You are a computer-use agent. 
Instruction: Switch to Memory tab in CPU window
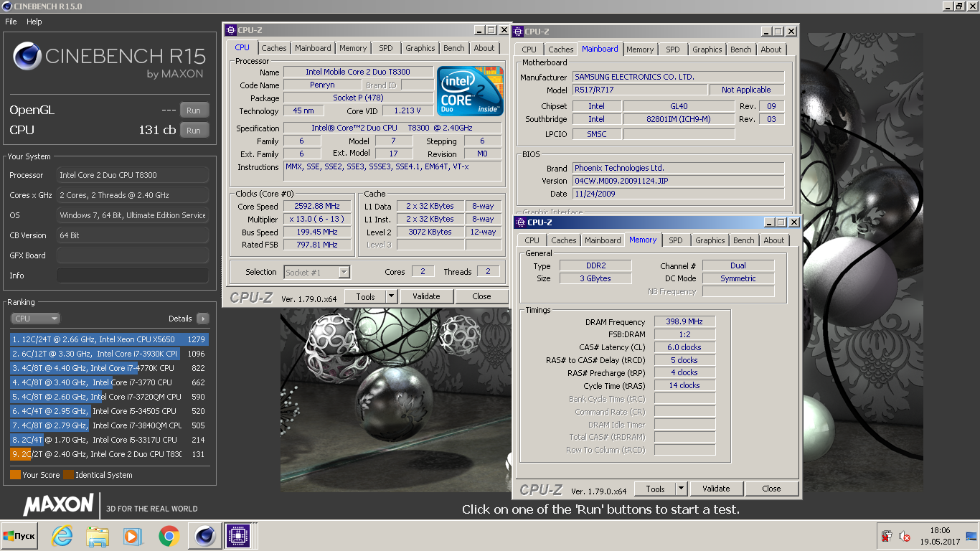click(353, 48)
